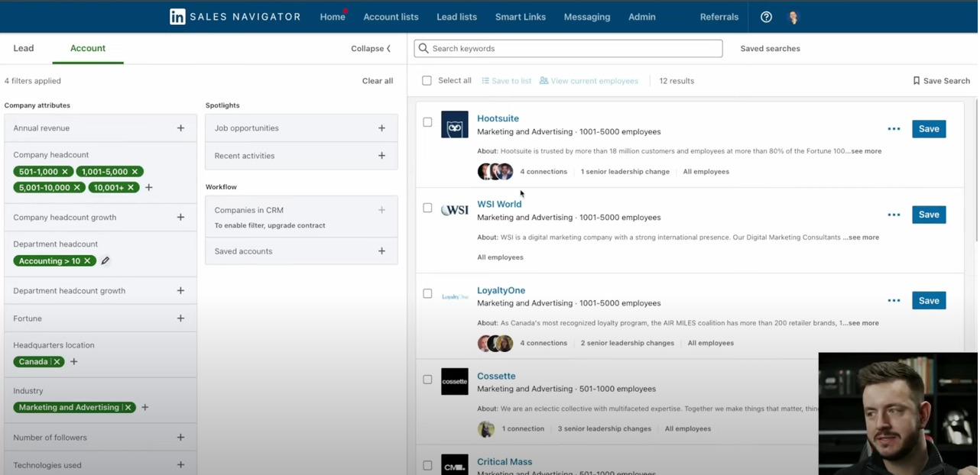Remove the Canada headquarters filter
The height and width of the screenshot is (475, 980).
pos(57,362)
